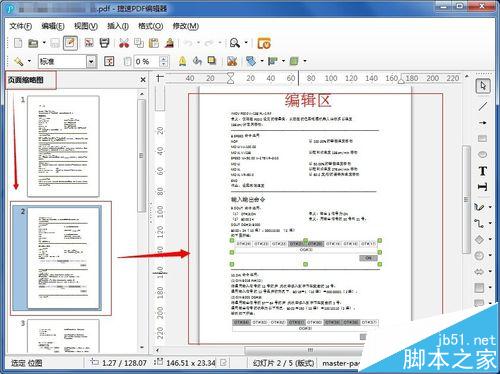Click the line width icon beside combo box
The height and width of the screenshot is (374, 500).
coord(109,61)
